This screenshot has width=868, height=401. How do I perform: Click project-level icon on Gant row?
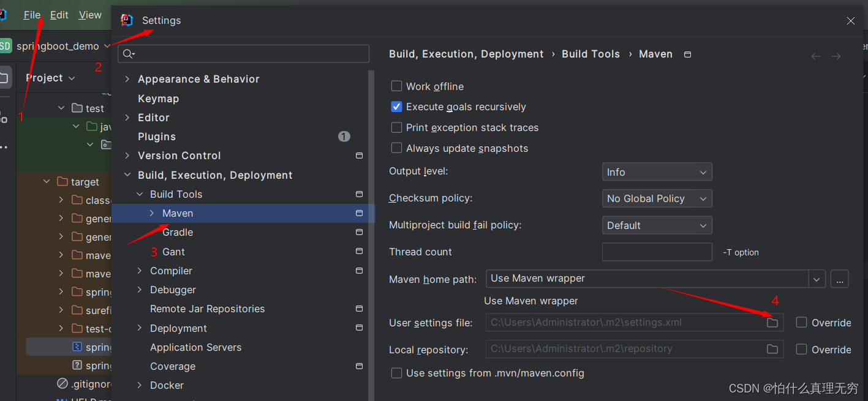[359, 252]
